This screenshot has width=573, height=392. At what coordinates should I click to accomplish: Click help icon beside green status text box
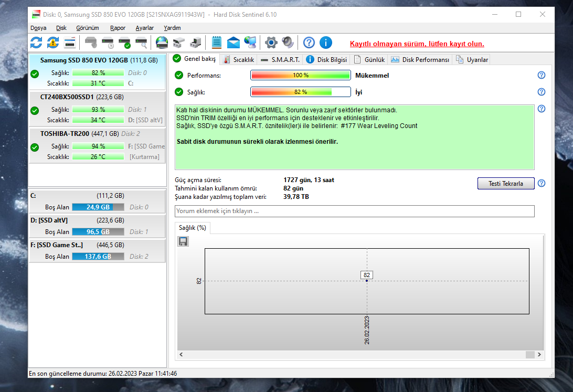(542, 109)
